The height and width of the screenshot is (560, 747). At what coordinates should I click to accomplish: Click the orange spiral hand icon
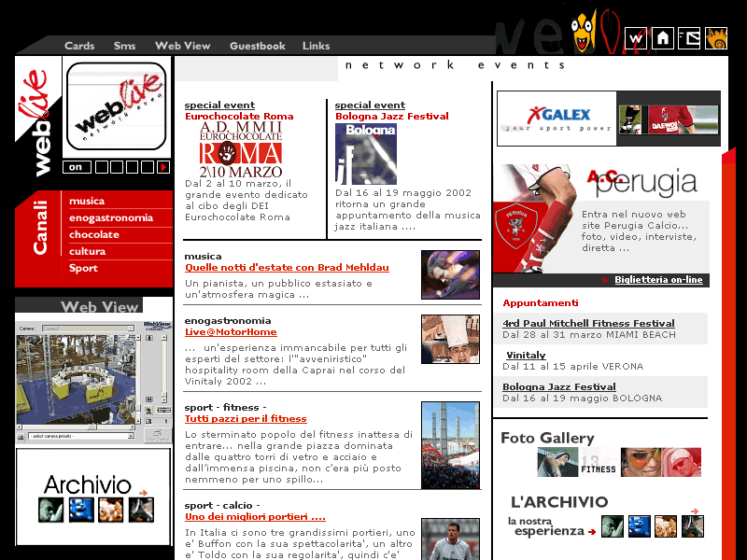tap(716, 38)
